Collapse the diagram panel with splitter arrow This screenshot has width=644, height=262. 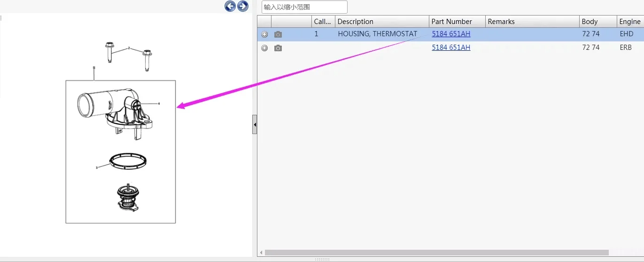255,125
